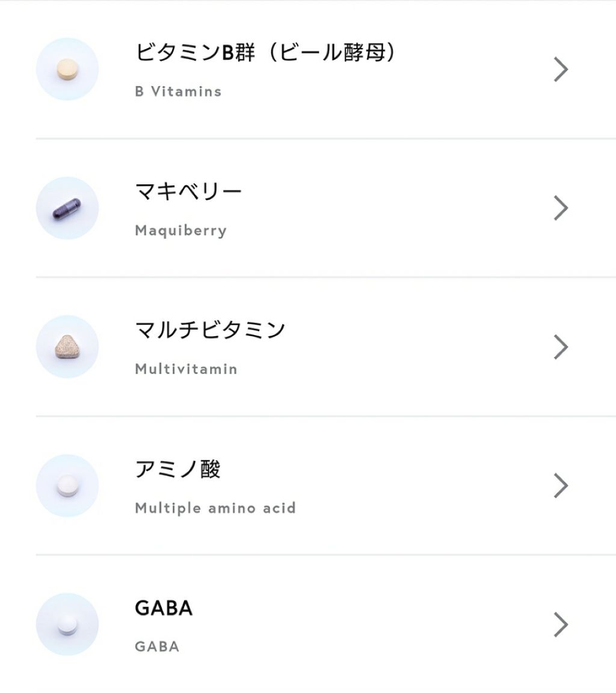The width and height of the screenshot is (616, 693).
Task: Tap the dark Maquiberry capsule icon
Action: (67, 208)
